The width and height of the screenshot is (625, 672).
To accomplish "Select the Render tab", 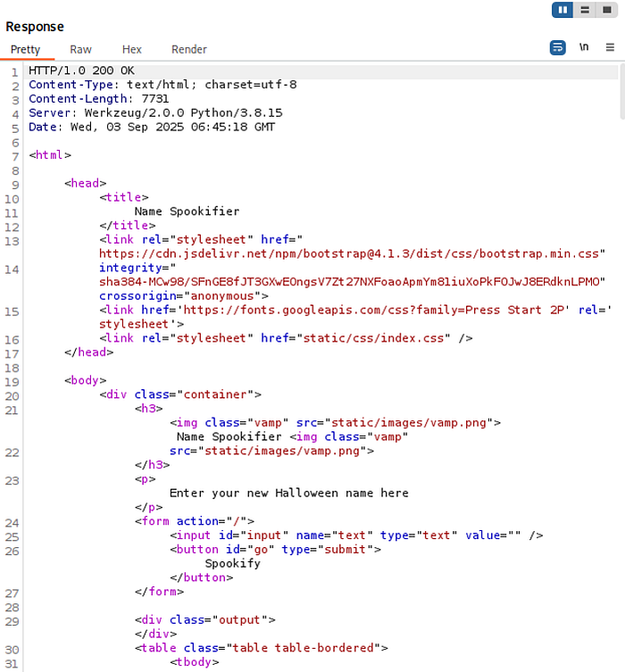I will pos(189,50).
